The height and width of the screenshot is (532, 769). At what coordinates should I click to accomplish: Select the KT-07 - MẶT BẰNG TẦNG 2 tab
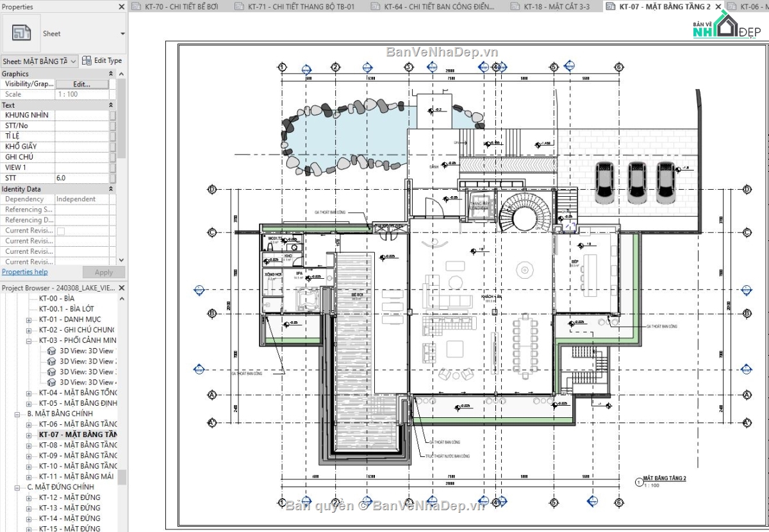click(664, 6)
